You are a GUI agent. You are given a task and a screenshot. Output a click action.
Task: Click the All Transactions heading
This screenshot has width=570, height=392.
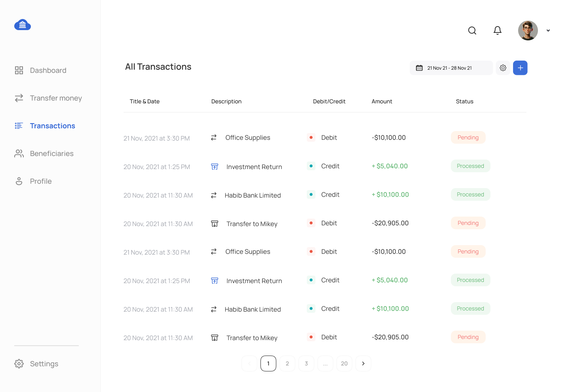click(158, 67)
